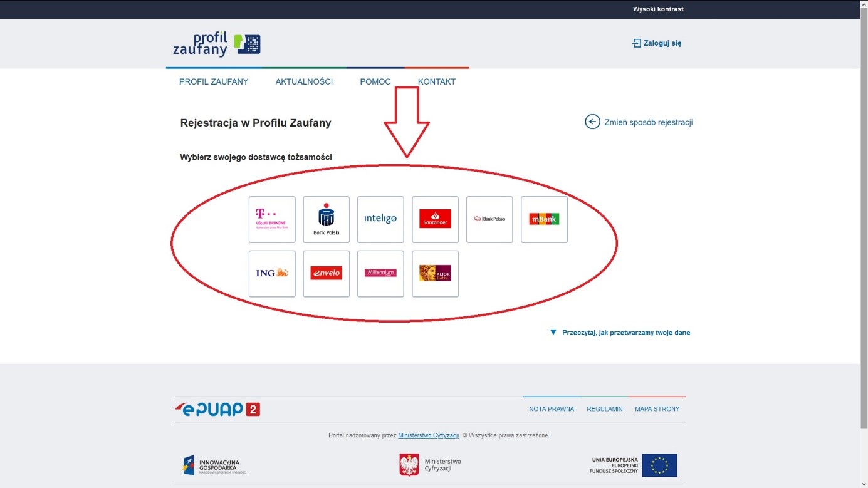Select the T-Mobile Usługi Bankowe provider tile
The width and height of the screenshot is (868, 488).
272,219
